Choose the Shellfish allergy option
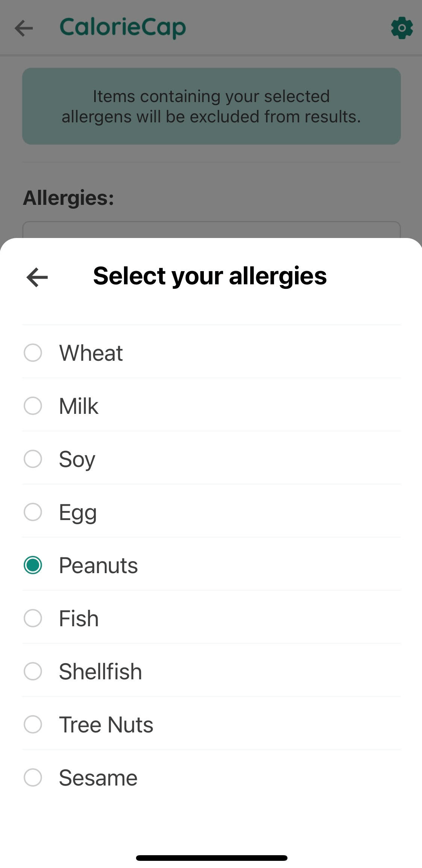 211,671
